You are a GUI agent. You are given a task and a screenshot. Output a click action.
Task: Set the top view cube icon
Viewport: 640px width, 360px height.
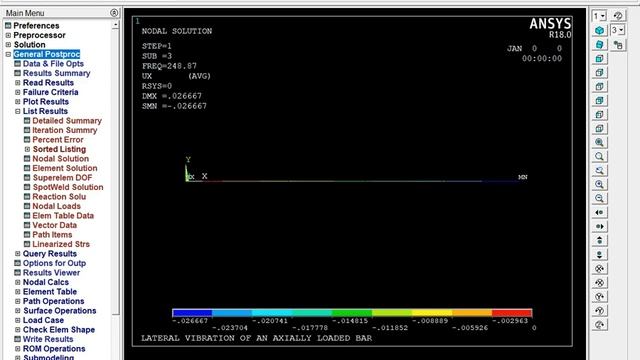coord(599,86)
